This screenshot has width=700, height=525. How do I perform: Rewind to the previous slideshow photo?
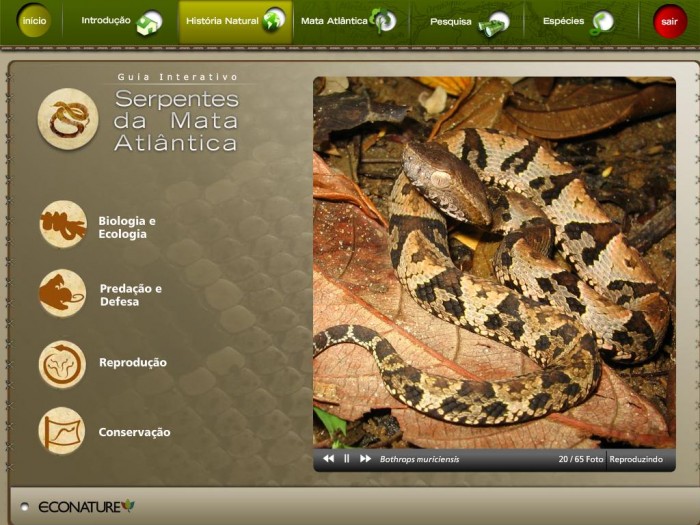click(328, 458)
